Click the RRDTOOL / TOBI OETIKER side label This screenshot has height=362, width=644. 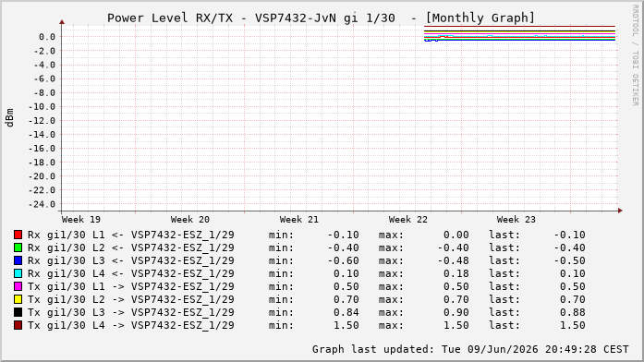coord(636,55)
